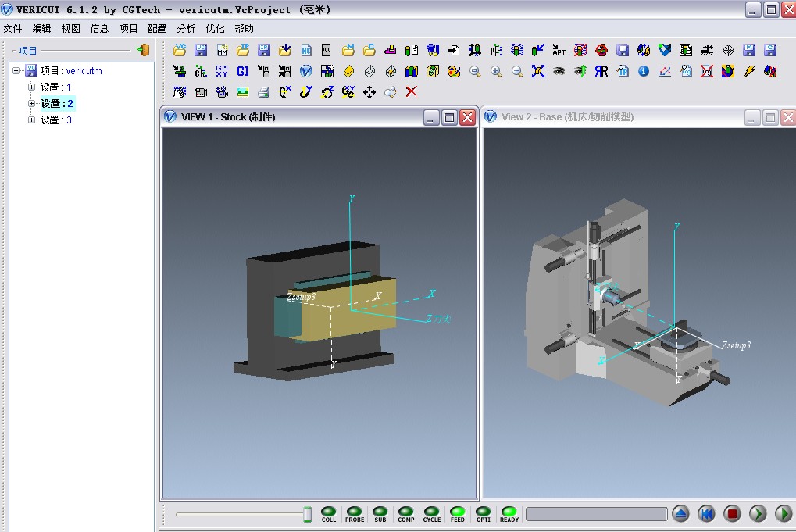Toggle the SUB status light
This screenshot has height=532, width=796.
[380, 514]
